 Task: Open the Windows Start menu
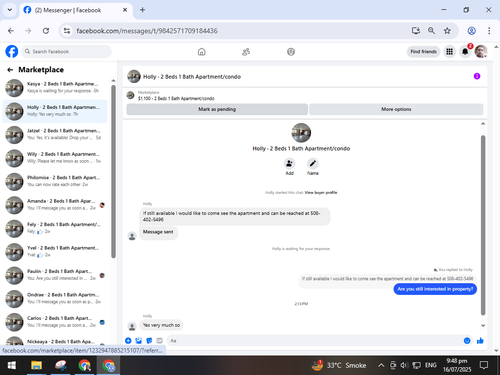[x=12, y=365]
